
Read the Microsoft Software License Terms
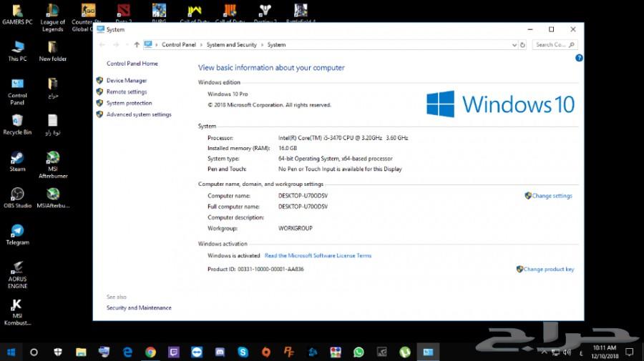tap(318, 256)
